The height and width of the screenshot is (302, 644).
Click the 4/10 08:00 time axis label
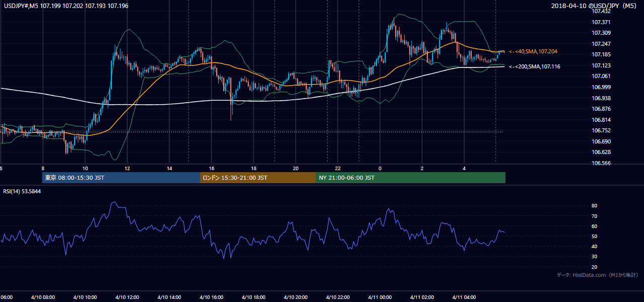point(42,297)
